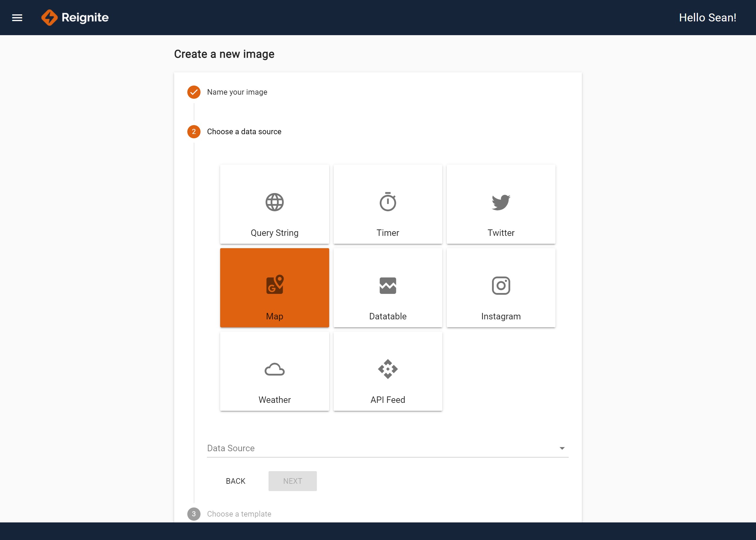Viewport: 756px width, 540px height.
Task: Go to step 1 Name your image
Action: coord(237,92)
